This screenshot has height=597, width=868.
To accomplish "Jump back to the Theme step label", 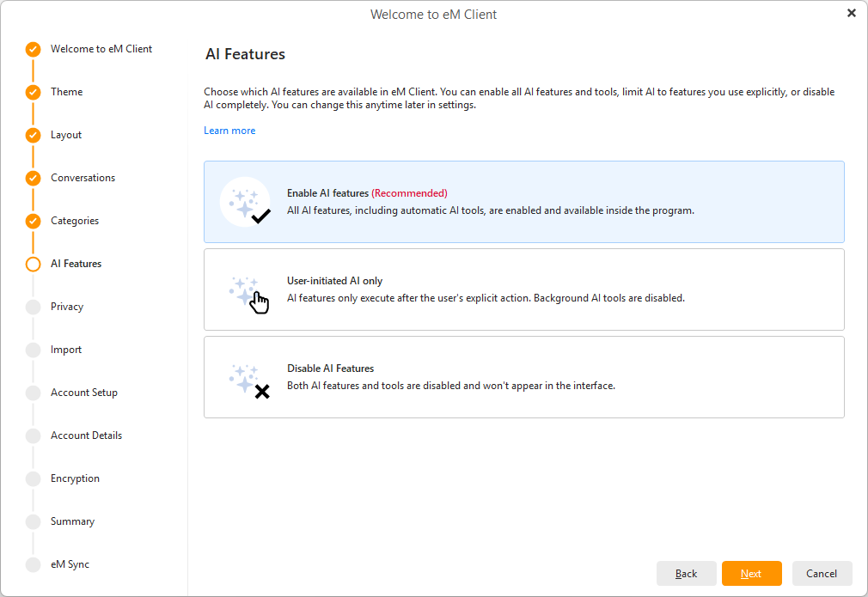I will pyautogui.click(x=66, y=92).
